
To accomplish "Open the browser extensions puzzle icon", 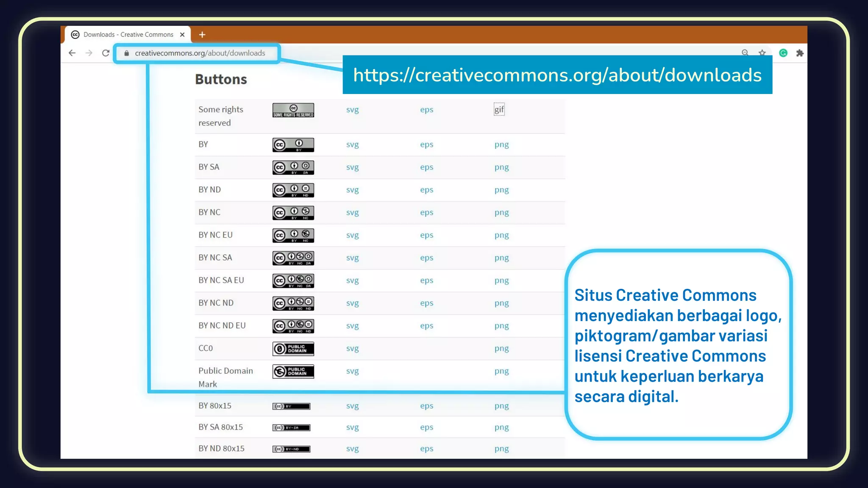I will (801, 53).
